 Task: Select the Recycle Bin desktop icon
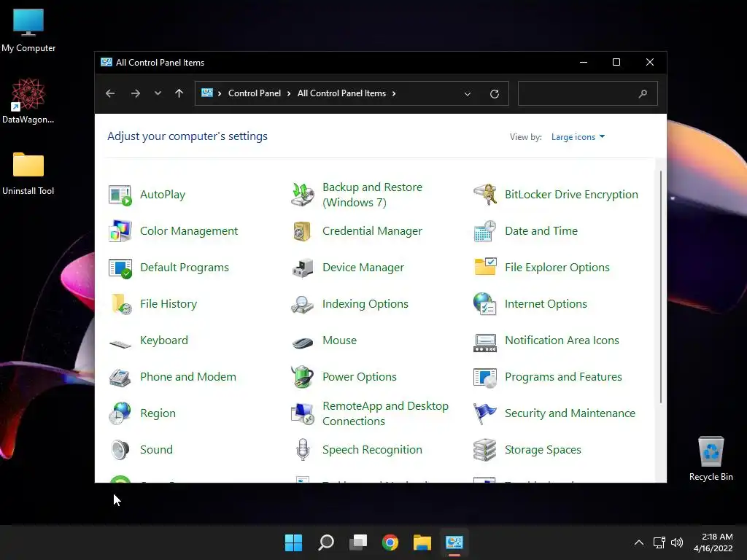pyautogui.click(x=711, y=459)
